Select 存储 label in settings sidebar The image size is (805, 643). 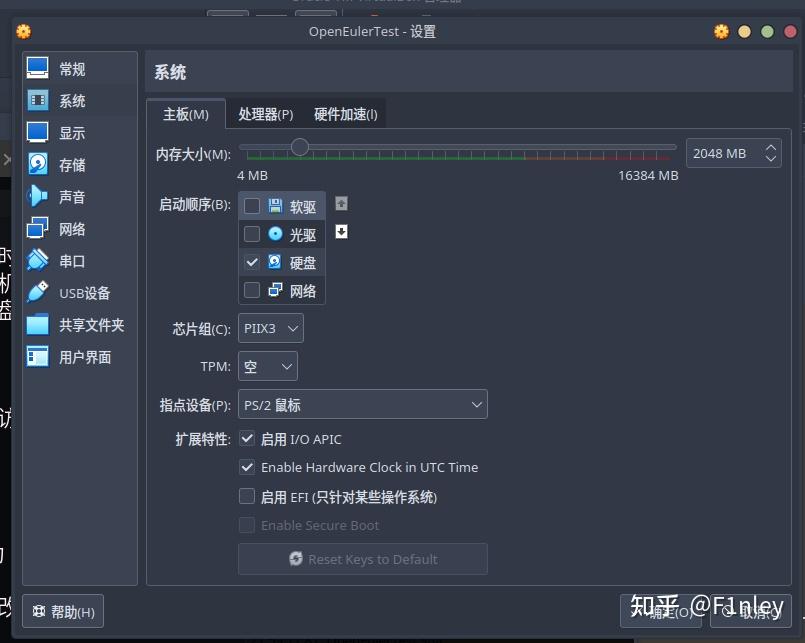[72, 165]
